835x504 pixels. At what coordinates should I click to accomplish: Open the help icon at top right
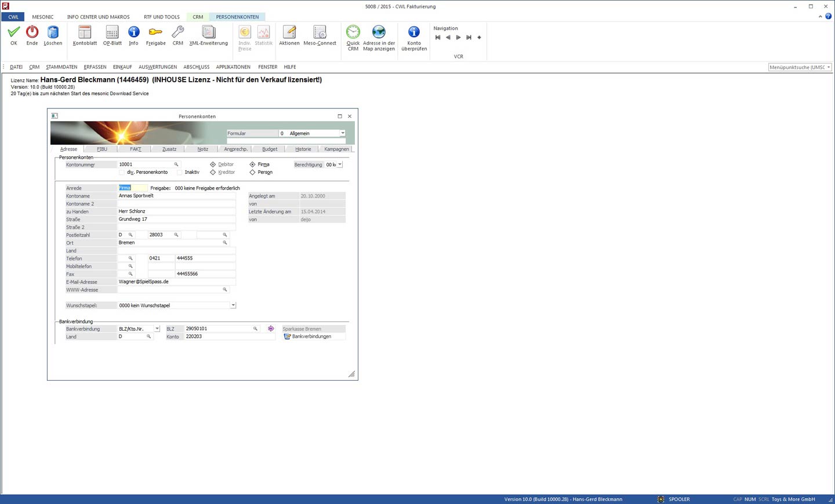tap(829, 16)
